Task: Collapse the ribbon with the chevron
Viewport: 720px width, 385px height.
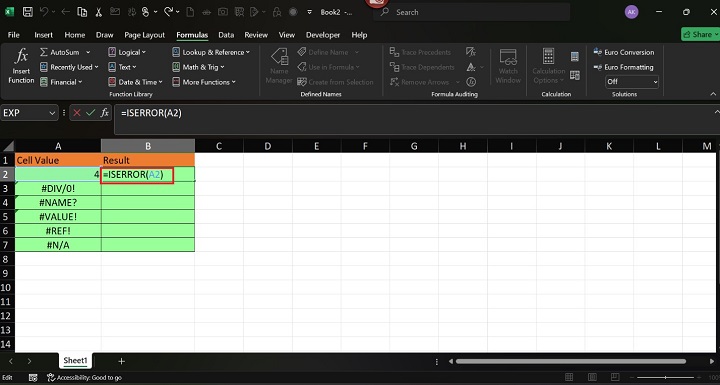Action: click(x=713, y=94)
